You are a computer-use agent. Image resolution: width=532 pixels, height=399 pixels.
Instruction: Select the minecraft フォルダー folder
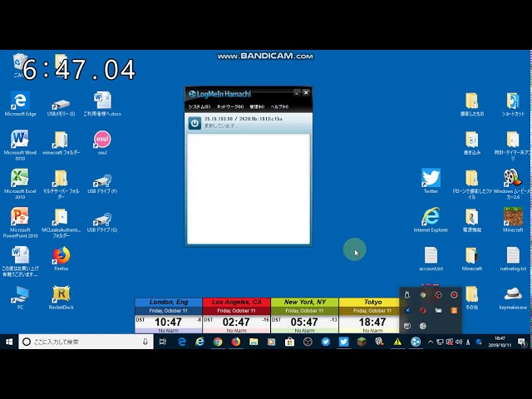coord(61,143)
